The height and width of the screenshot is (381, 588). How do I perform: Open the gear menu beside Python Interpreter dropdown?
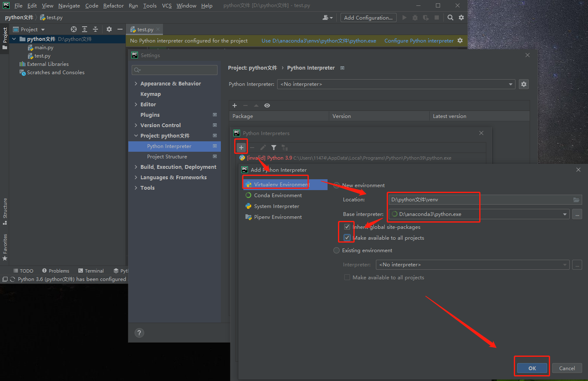point(524,84)
